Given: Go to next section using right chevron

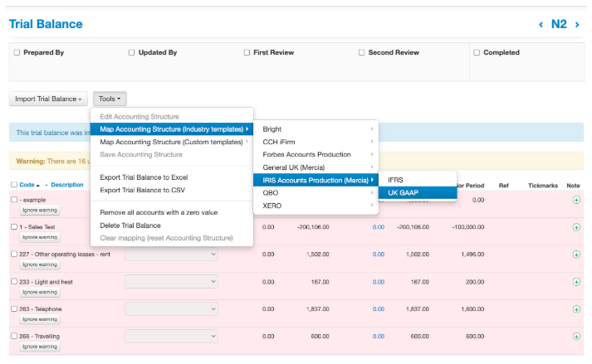Looking at the screenshot, I should pyautogui.click(x=578, y=24).
